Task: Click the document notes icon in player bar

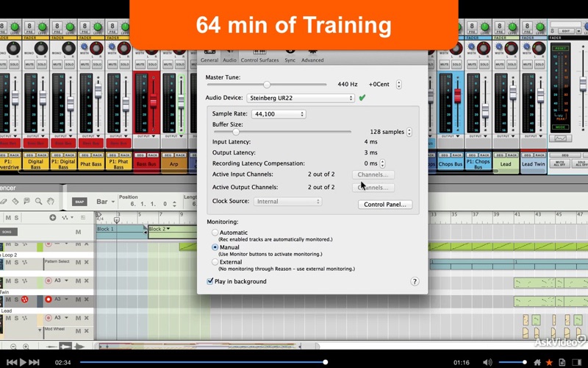Action: [x=562, y=362]
